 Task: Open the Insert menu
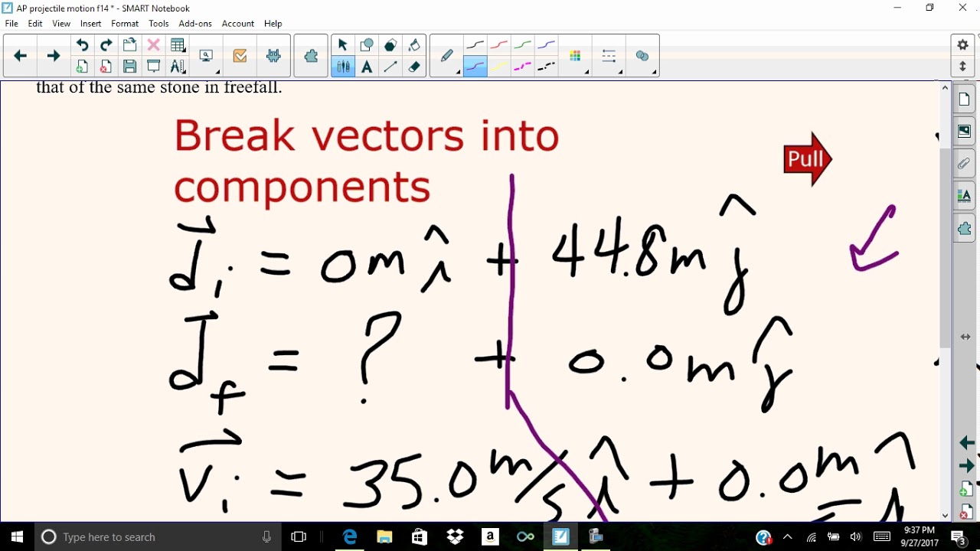pos(90,24)
